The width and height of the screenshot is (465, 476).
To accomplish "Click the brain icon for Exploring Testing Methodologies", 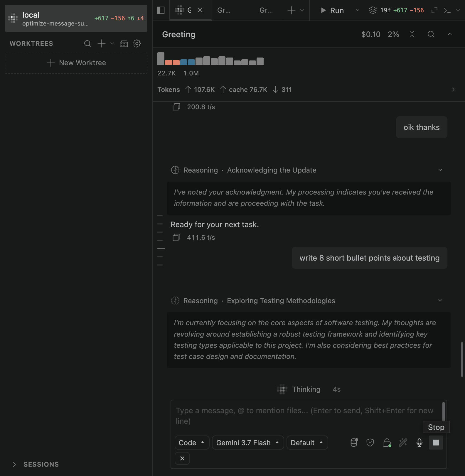I will (175, 301).
